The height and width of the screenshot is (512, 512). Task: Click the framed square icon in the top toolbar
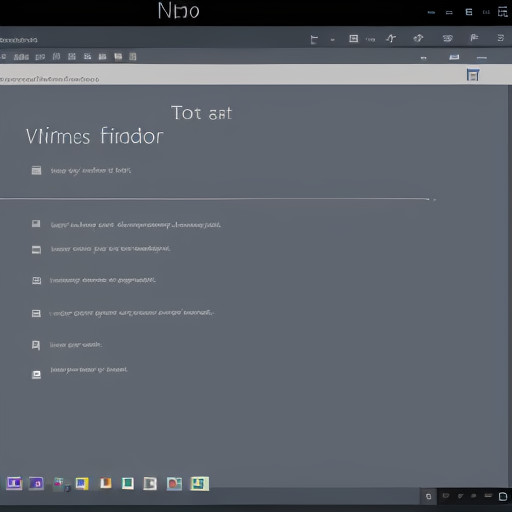point(353,39)
